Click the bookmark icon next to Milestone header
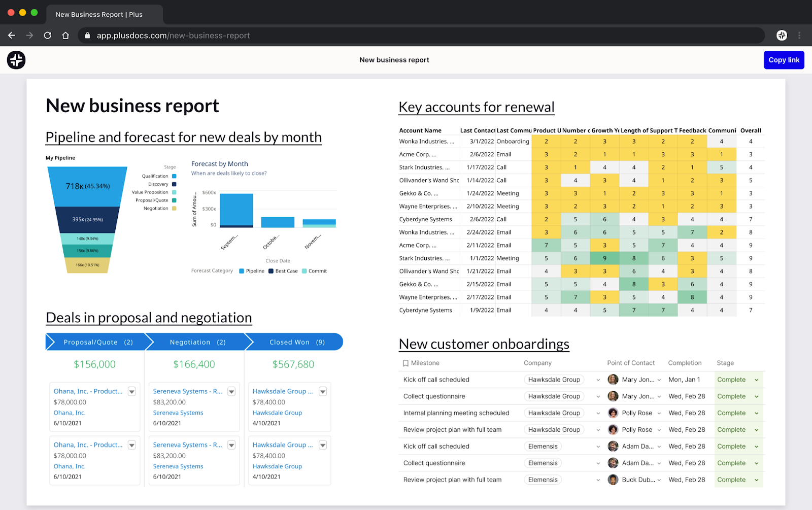812x510 pixels. click(x=404, y=363)
